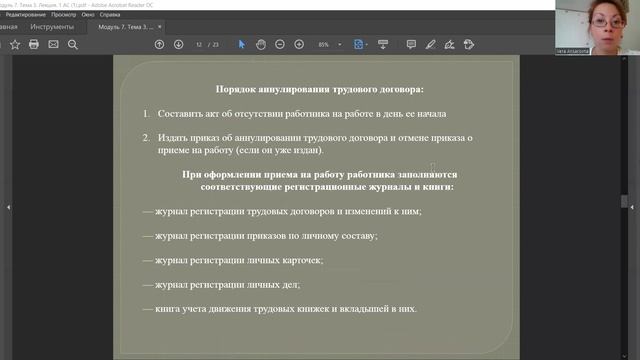Click the total pages '/ 23' label

click(213, 44)
